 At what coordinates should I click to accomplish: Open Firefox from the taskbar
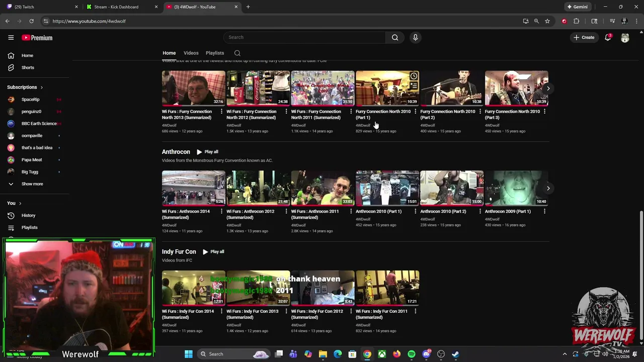(397, 354)
